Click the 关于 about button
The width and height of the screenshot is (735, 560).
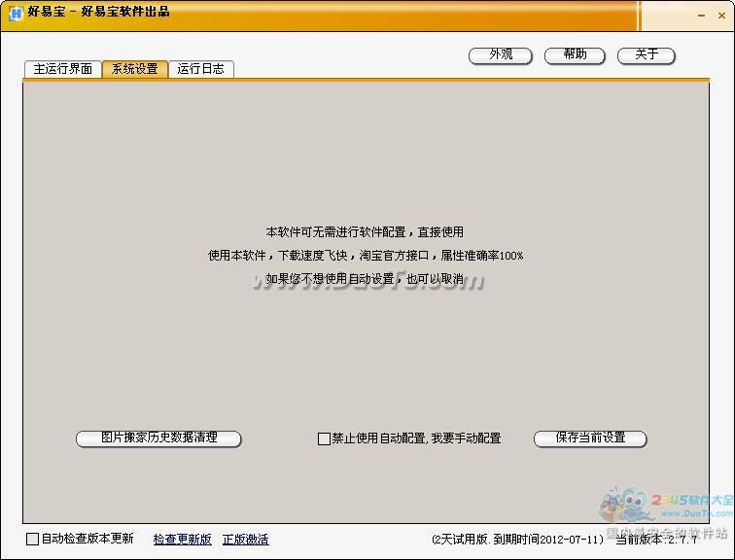tap(646, 55)
